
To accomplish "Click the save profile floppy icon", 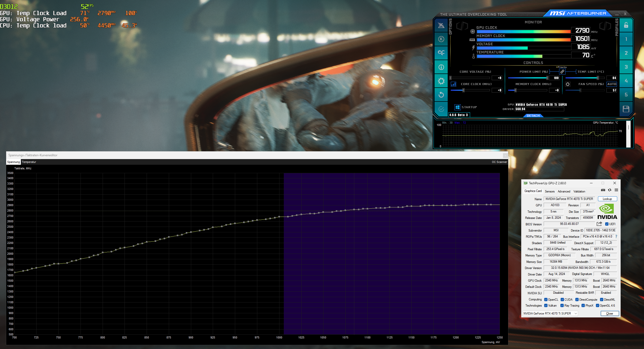I will click(626, 109).
